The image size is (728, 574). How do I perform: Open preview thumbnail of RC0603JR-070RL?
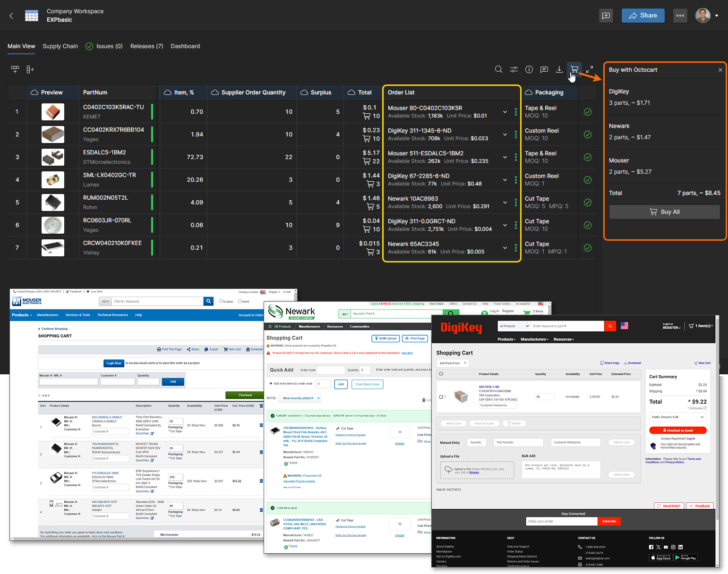[53, 225]
